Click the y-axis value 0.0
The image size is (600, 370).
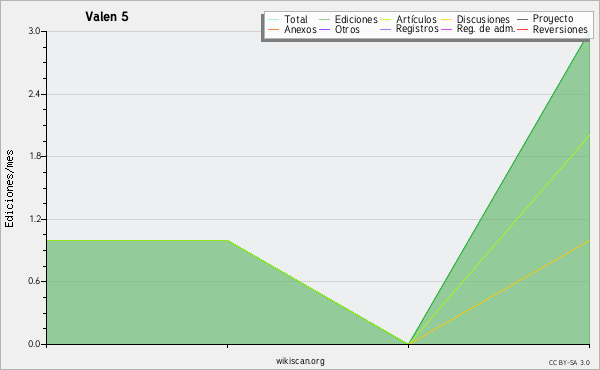[x=34, y=344]
